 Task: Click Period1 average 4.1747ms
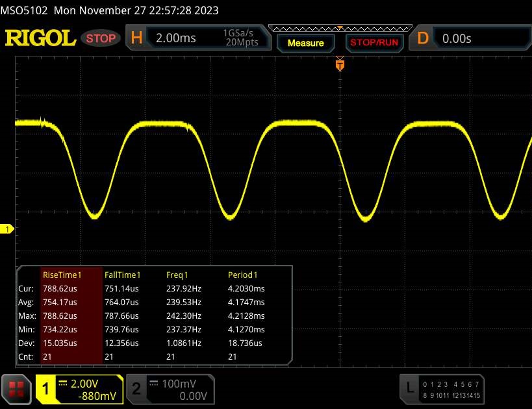pyautogui.click(x=246, y=302)
